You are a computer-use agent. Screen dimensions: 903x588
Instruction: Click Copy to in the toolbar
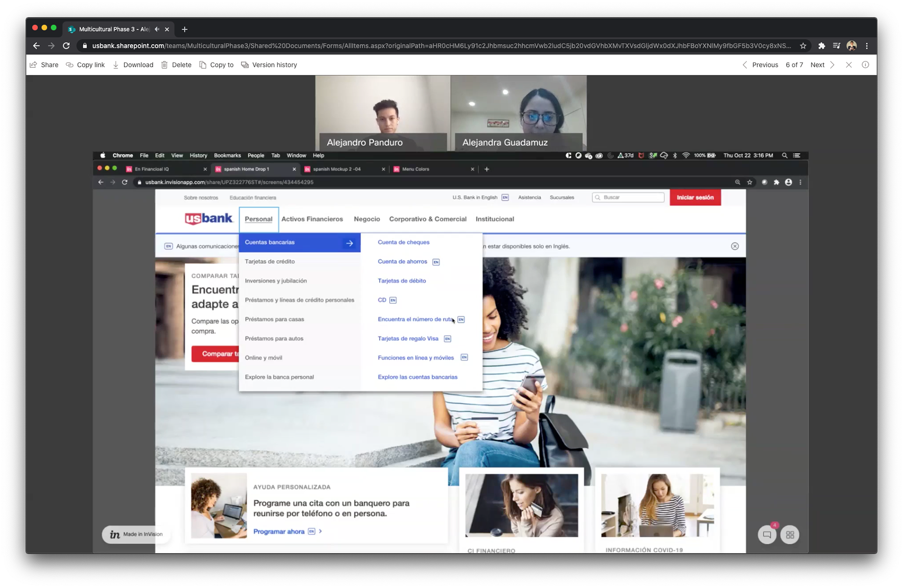click(x=216, y=65)
